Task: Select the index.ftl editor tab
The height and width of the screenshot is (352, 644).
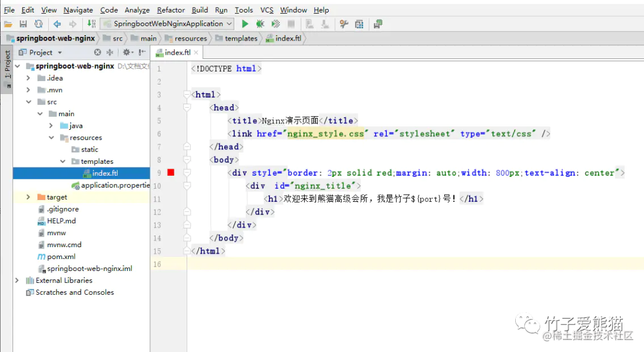Action: [177, 52]
